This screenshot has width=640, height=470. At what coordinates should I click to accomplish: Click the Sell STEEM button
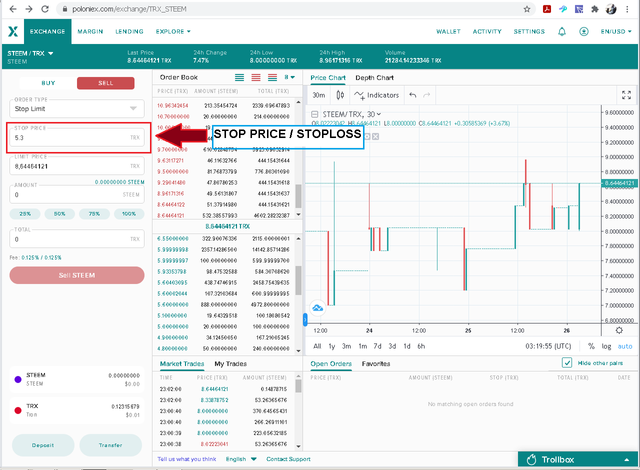point(77,275)
